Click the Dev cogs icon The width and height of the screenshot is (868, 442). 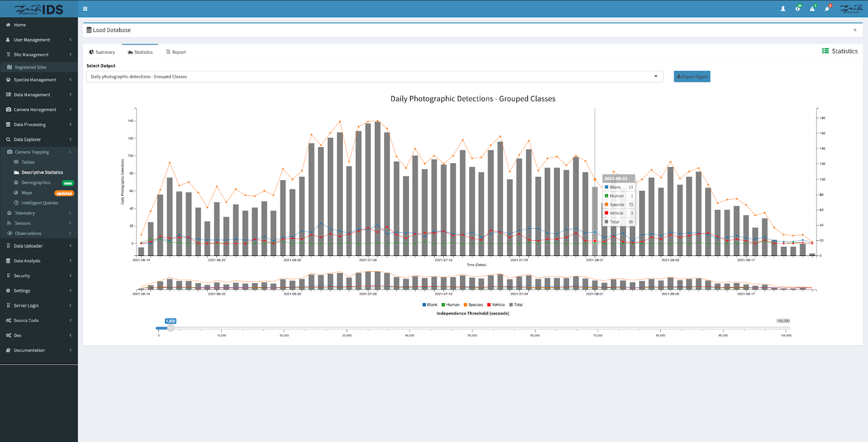8,335
